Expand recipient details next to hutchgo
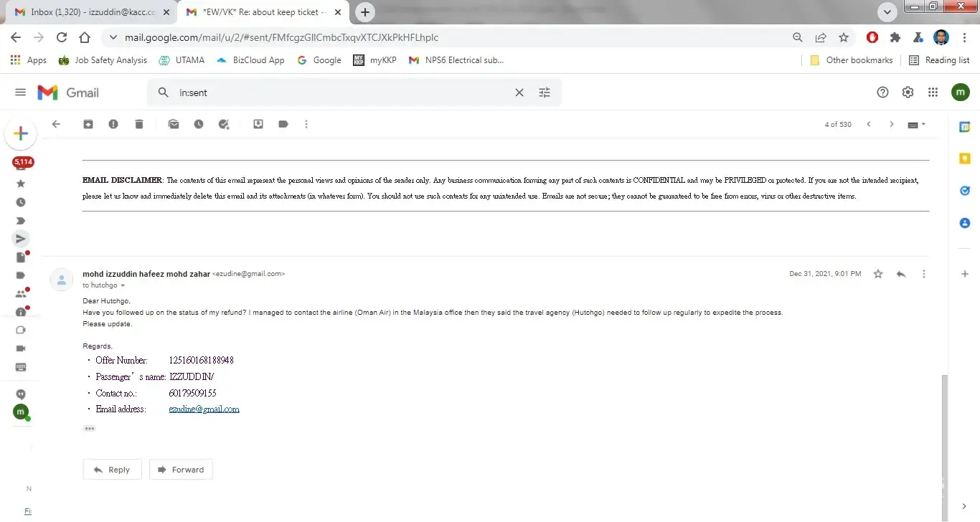Image resolution: width=980 pixels, height=522 pixels. [x=123, y=285]
